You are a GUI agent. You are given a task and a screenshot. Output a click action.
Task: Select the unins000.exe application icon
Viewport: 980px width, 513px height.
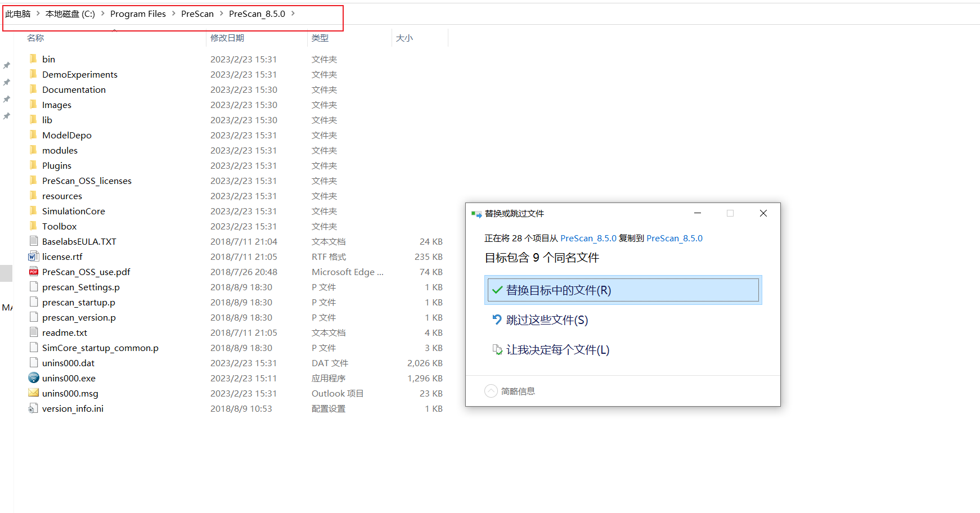(34, 377)
